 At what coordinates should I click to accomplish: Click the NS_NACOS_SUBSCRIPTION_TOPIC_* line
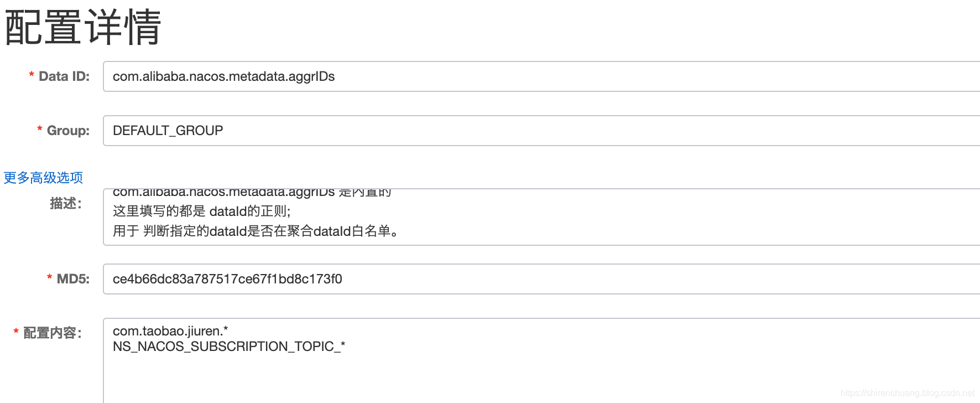[228, 347]
